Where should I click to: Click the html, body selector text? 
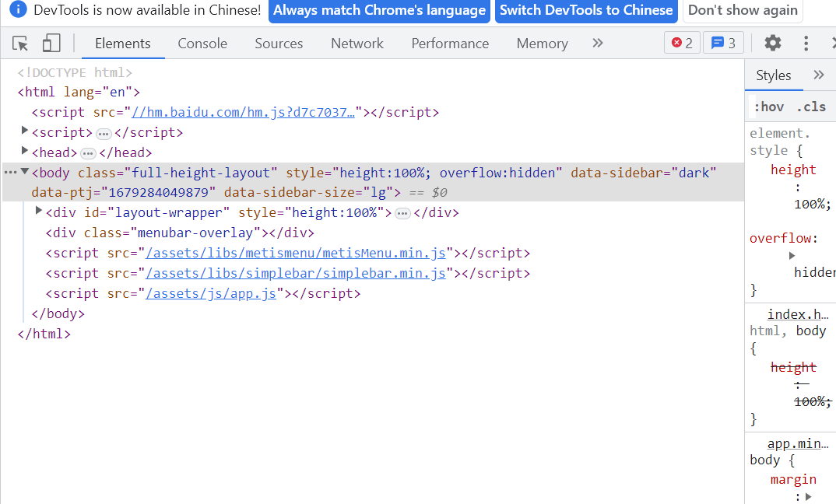point(788,331)
